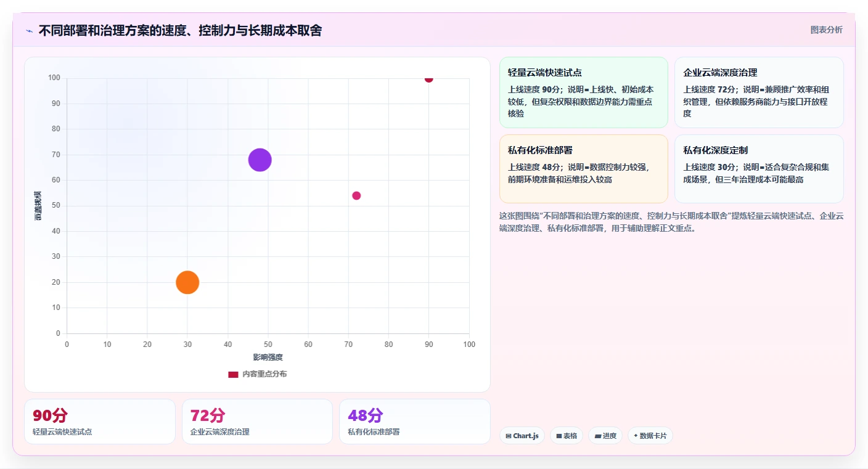
Task: Open the 轻量云端快速试点 description card
Action: pyautogui.click(x=584, y=92)
